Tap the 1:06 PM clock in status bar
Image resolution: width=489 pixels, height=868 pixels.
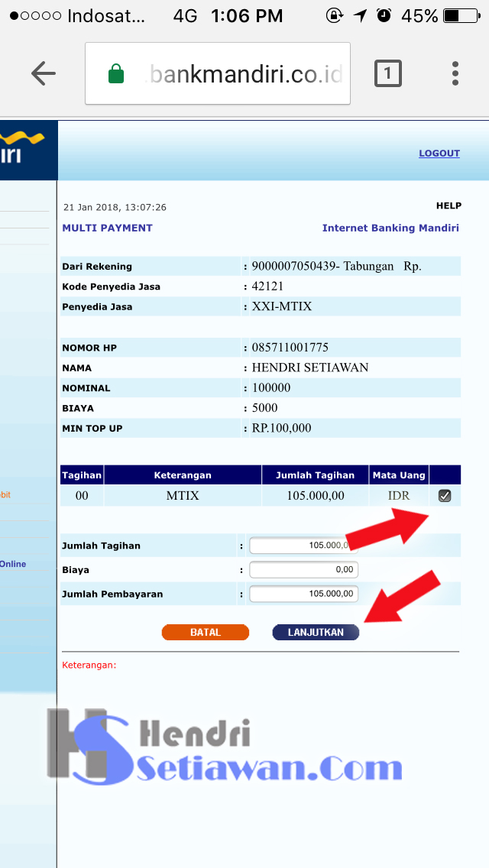click(x=247, y=16)
